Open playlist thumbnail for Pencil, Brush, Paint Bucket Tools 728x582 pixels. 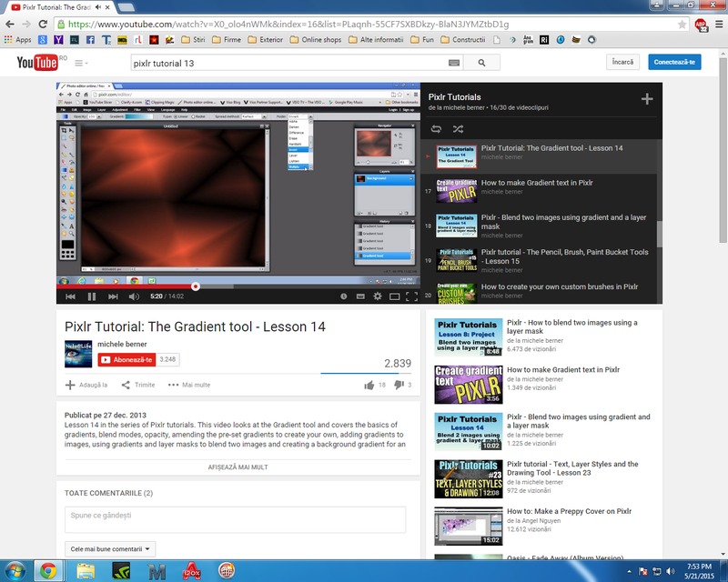tap(457, 260)
